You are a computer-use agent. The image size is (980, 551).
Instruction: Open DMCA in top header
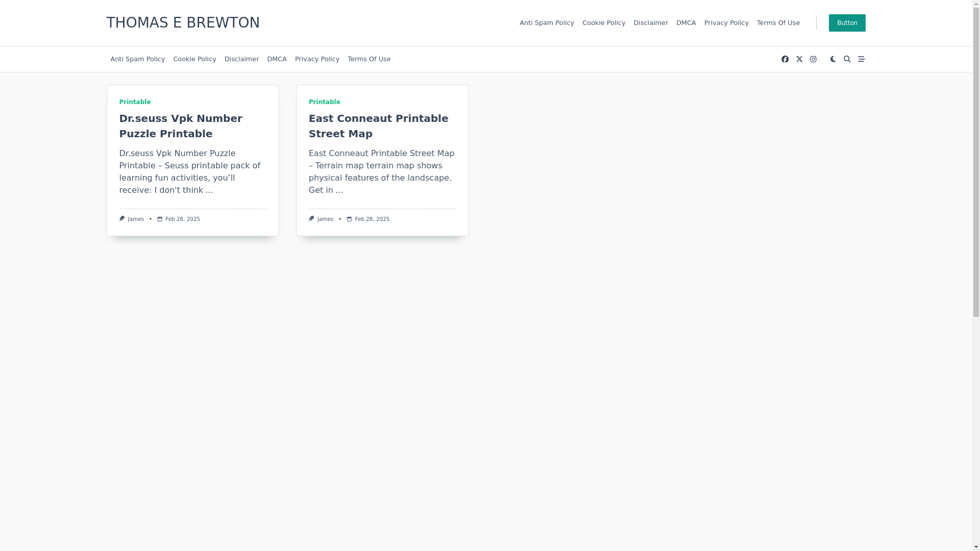pos(686,23)
